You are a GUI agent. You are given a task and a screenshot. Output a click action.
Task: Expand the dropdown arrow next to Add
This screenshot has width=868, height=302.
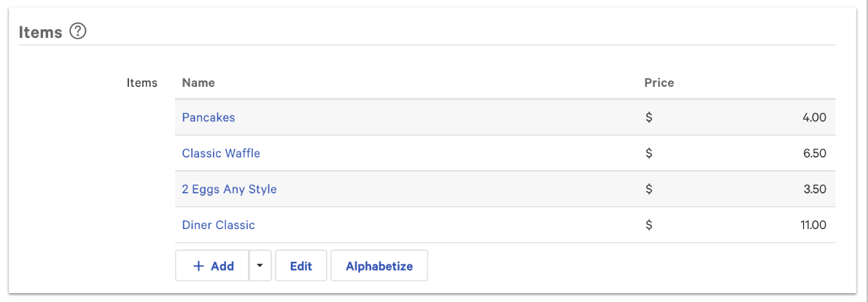pyautogui.click(x=260, y=266)
